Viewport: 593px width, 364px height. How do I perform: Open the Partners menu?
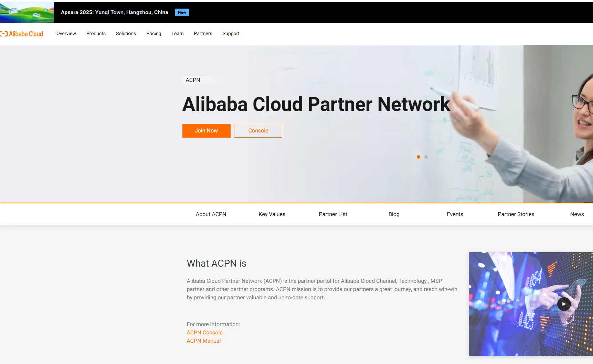[x=203, y=33]
